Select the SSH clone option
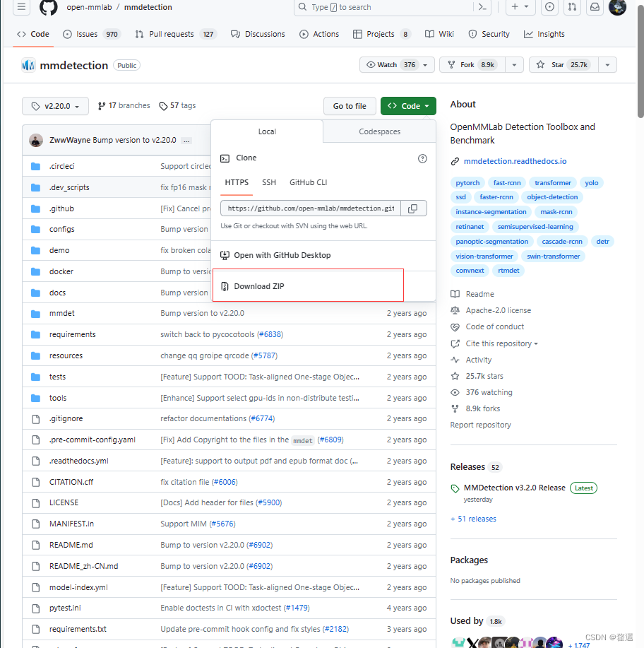The image size is (644, 648). (269, 182)
